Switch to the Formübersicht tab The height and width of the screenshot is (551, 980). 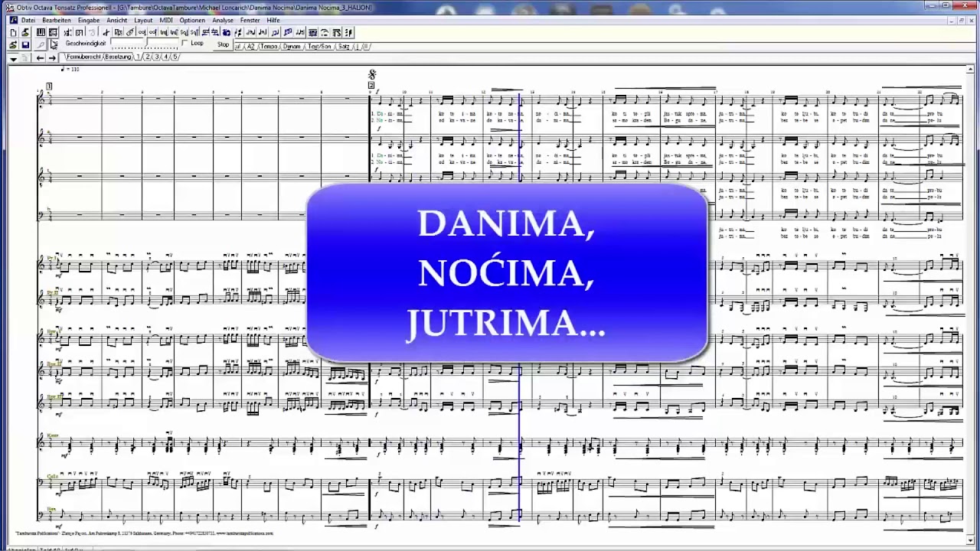(83, 57)
